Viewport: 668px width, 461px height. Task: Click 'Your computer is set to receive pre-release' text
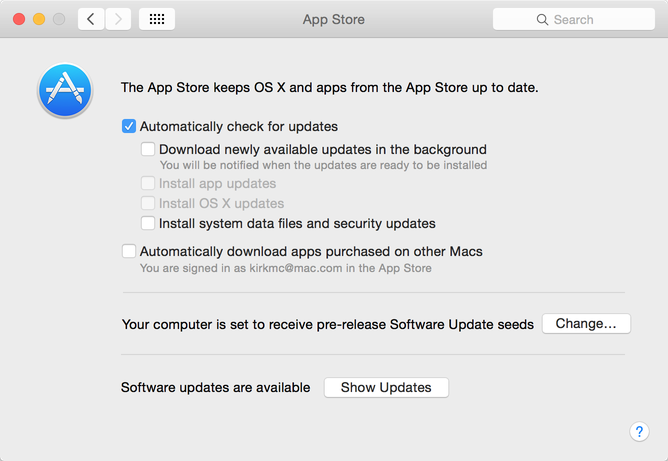(x=328, y=324)
